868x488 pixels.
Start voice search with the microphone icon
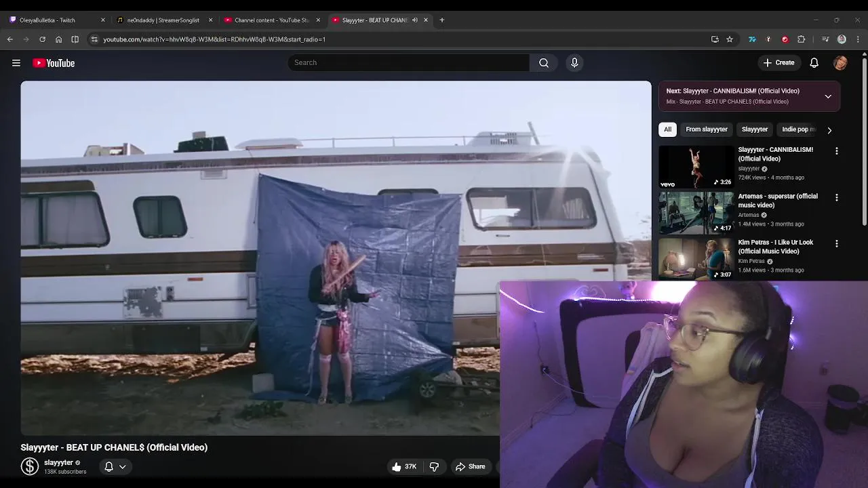574,62
